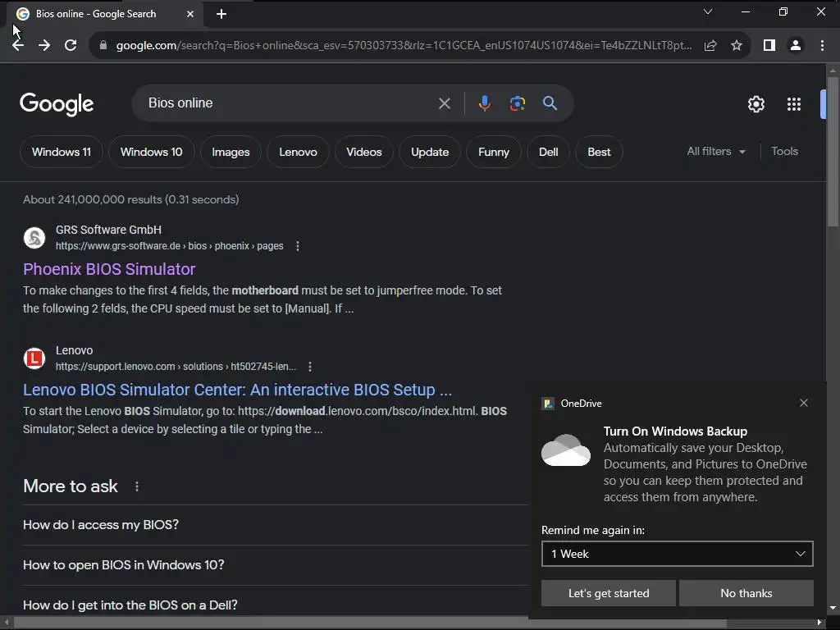This screenshot has height=630, width=840.
Task: Go back with the browser back arrow
Action: click(x=18, y=46)
